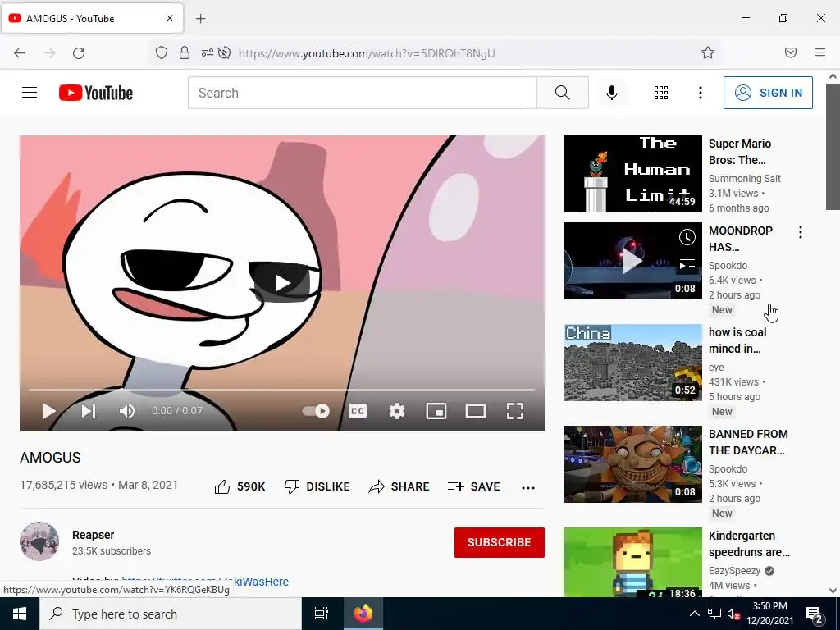Viewport: 840px width, 630px height.
Task: Add MOONDROP video to Watch Later clock icon
Action: point(687,237)
